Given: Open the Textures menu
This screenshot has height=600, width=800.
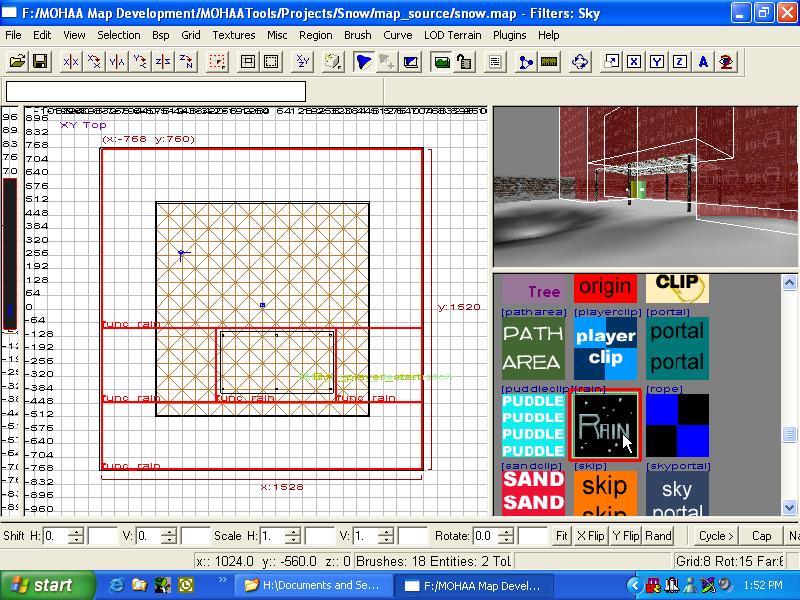Looking at the screenshot, I should pos(234,35).
